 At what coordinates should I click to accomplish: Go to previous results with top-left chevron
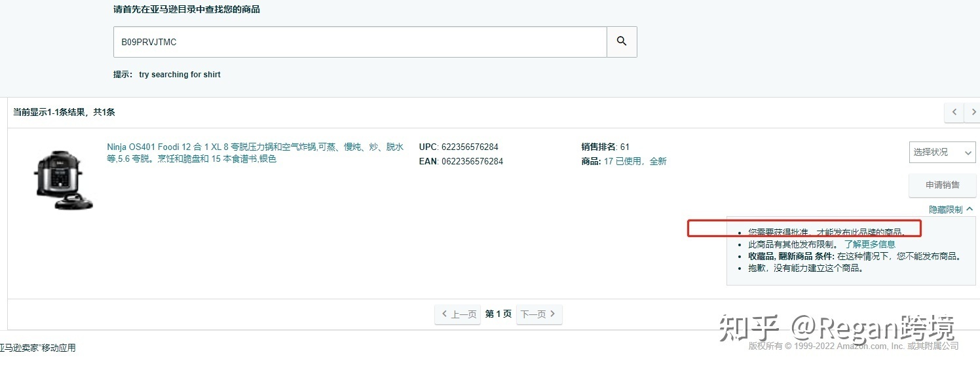pyautogui.click(x=954, y=112)
